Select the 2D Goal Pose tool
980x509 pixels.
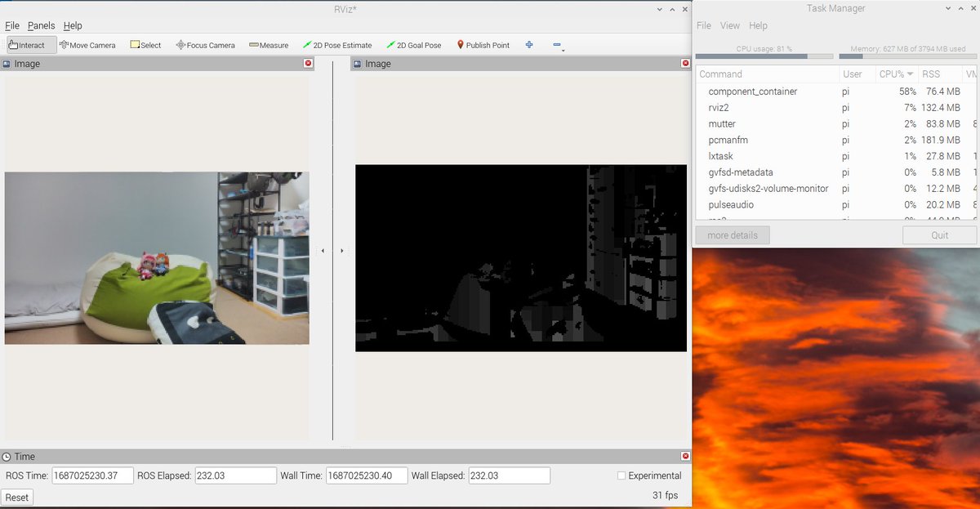tap(414, 45)
